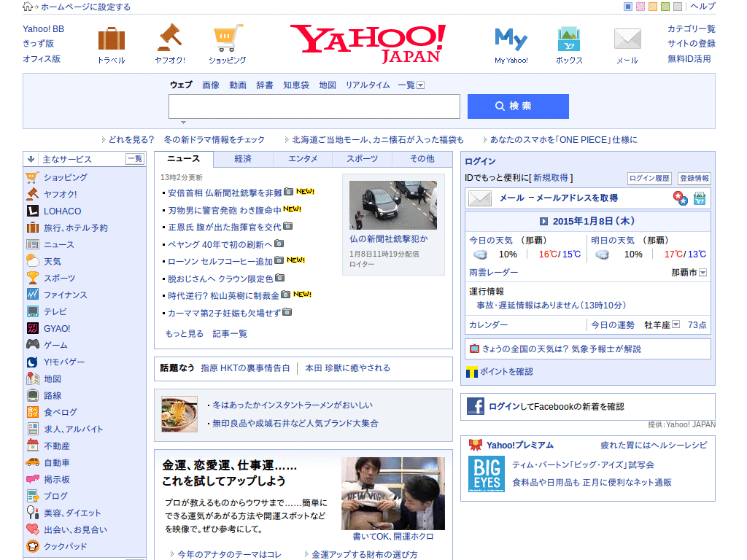Click the blue 検索 search button

point(518,106)
